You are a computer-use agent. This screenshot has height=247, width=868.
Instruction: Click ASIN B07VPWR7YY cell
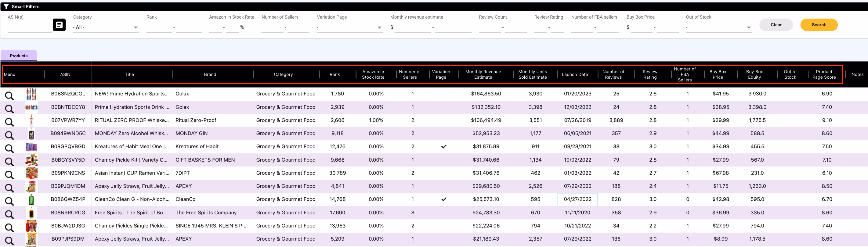coord(68,120)
